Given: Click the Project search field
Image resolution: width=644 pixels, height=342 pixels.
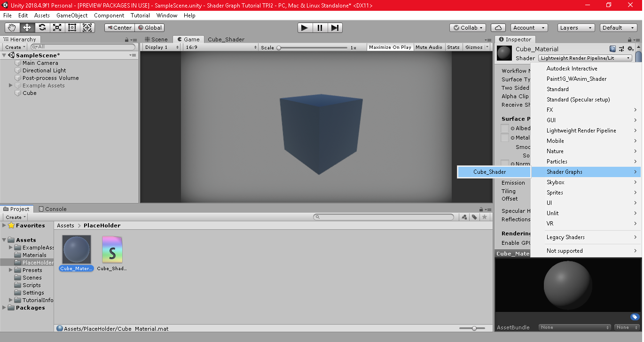Looking at the screenshot, I should point(384,217).
